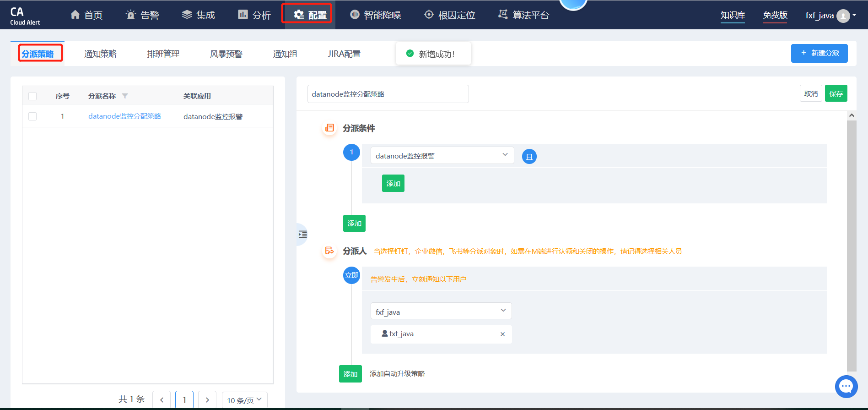
Task: Click the datanode监控报警 cell in the table
Action: click(x=213, y=116)
